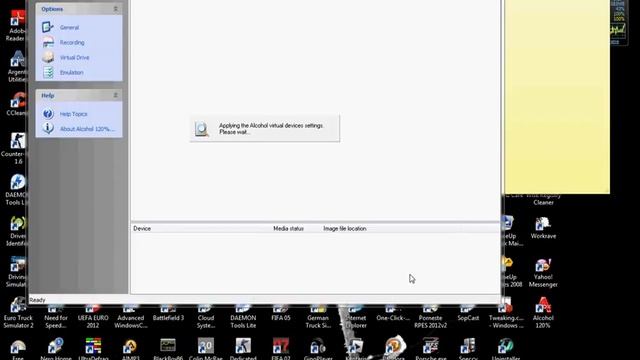
Task: Select AIMP3 desktop shortcut
Action: pos(131,349)
